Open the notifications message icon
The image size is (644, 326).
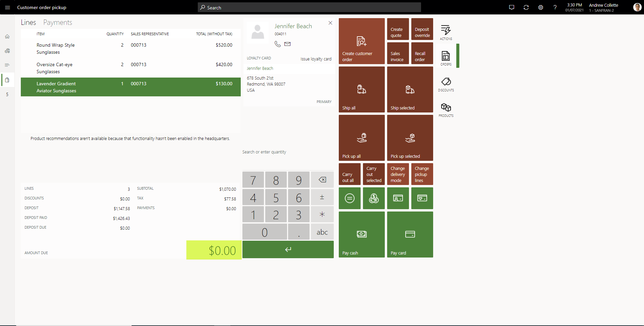512,7
